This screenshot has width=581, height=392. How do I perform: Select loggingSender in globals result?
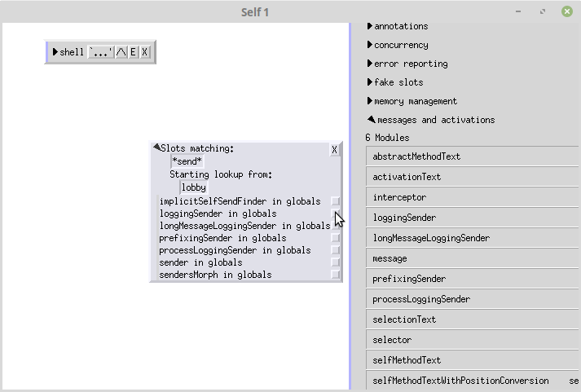pyautogui.click(x=218, y=214)
